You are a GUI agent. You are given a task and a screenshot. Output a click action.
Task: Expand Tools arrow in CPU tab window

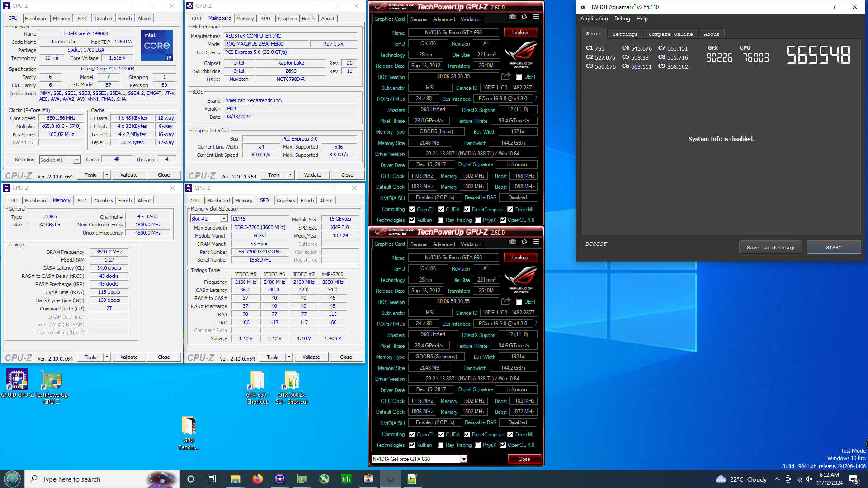[x=107, y=175]
